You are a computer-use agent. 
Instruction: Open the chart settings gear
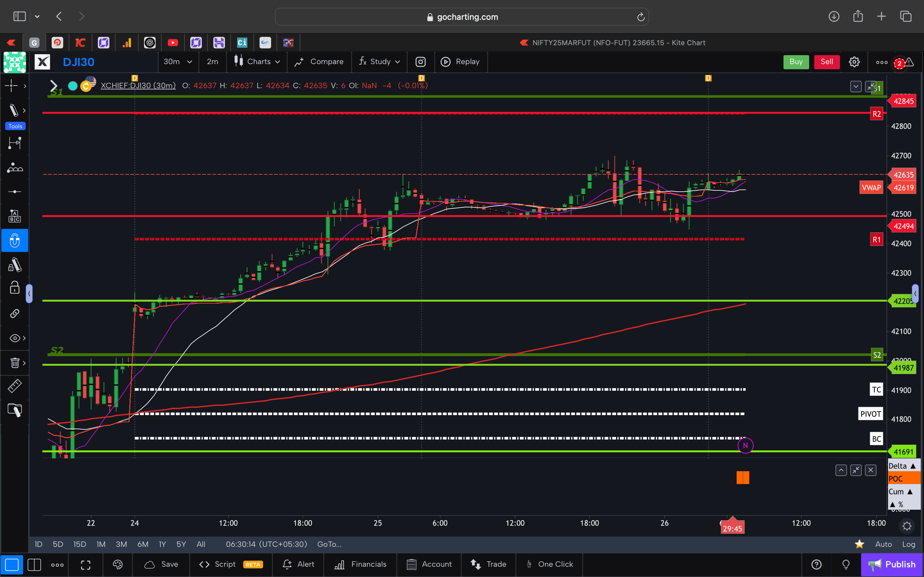[x=854, y=62]
